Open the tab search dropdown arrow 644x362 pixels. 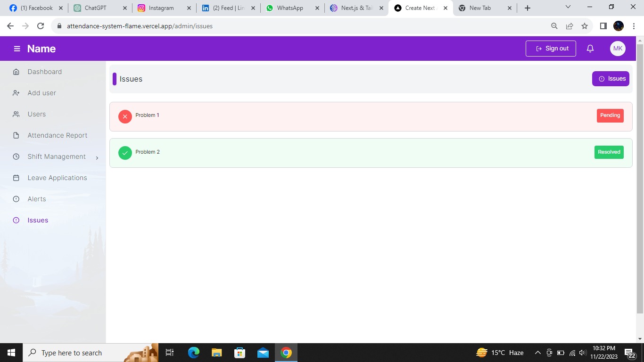pyautogui.click(x=568, y=7)
